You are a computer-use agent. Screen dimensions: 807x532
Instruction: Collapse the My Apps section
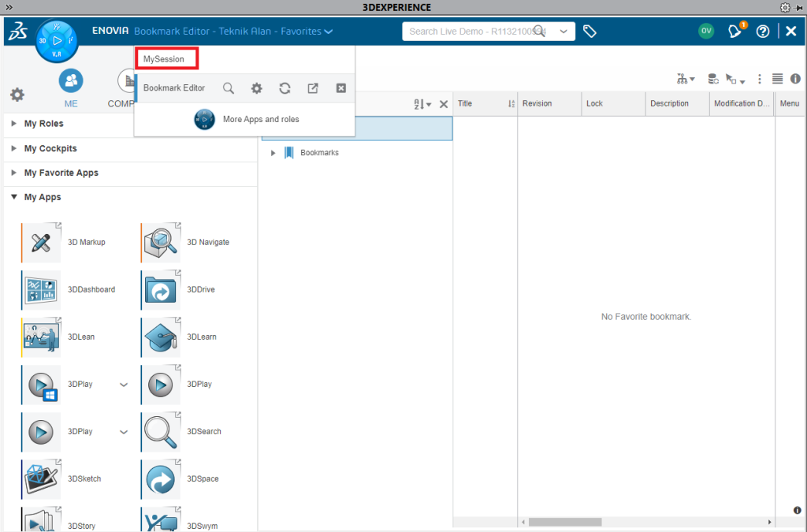point(14,197)
